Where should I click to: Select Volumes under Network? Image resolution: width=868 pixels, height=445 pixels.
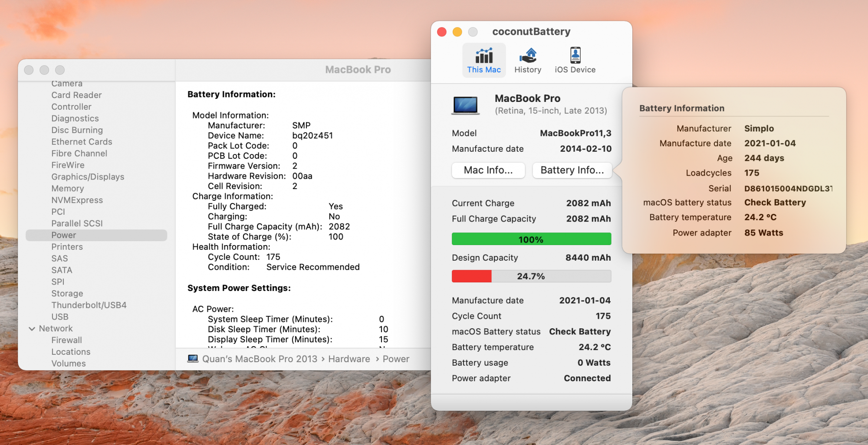pyautogui.click(x=69, y=364)
